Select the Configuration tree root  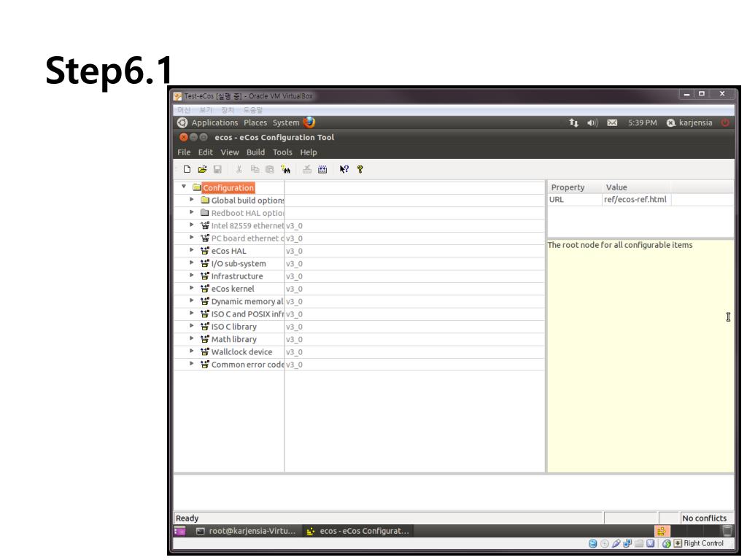pos(228,187)
